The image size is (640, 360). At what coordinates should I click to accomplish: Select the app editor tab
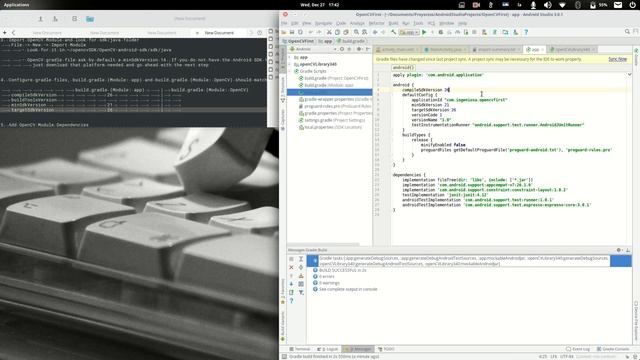coord(535,49)
